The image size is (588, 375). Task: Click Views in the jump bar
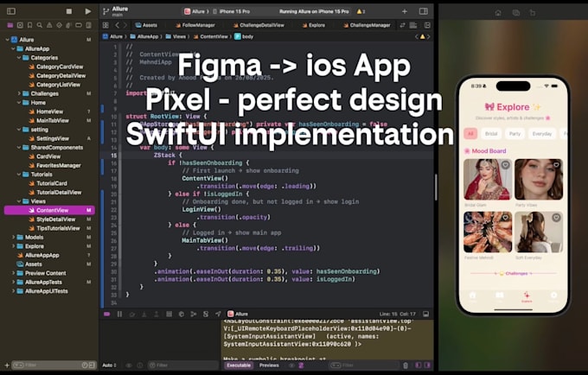176,36
